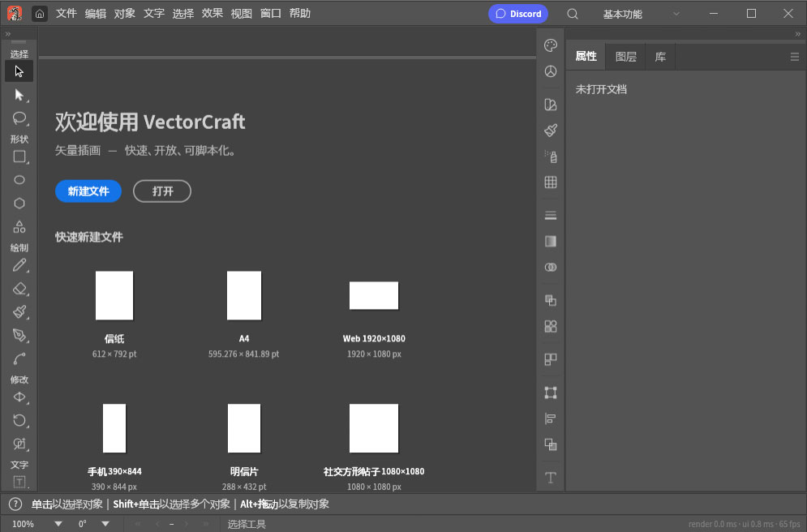Open the 文字 menu
807x532 pixels.
pos(154,13)
